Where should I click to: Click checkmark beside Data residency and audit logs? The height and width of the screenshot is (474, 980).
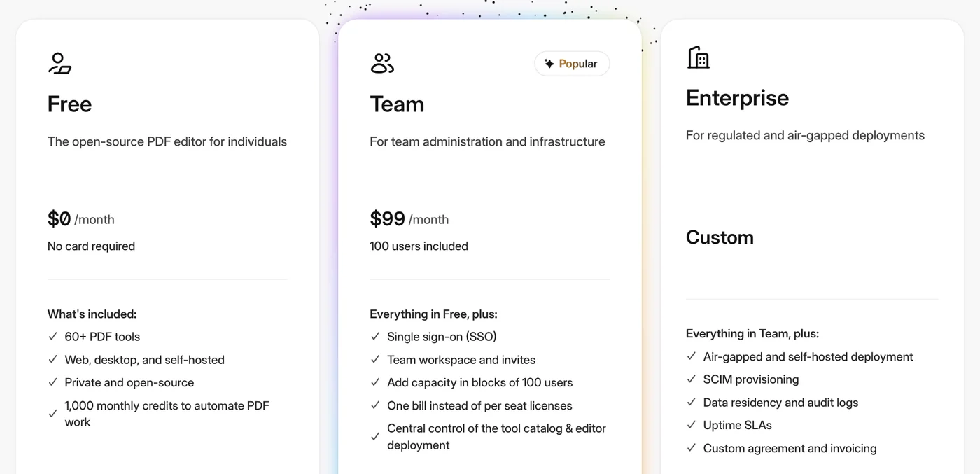[x=692, y=403]
